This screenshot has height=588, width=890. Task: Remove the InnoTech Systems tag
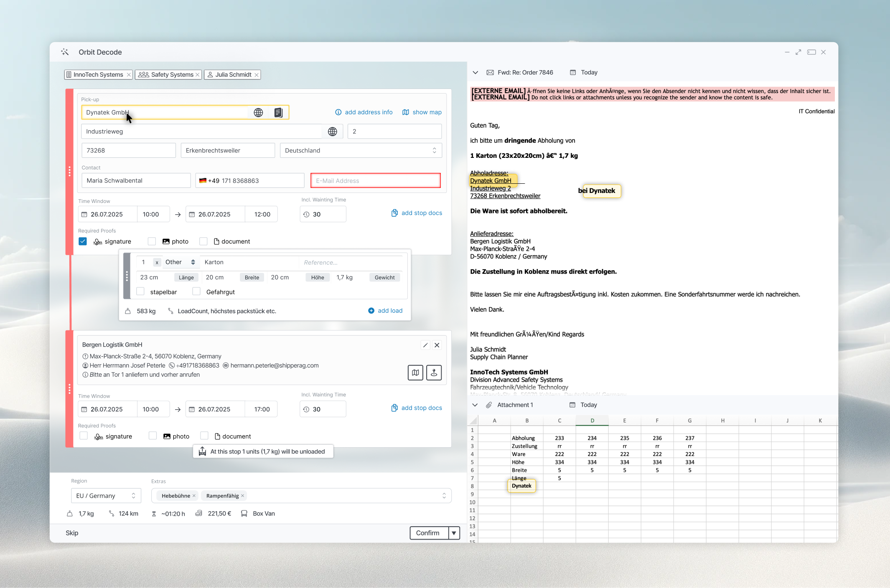(129, 75)
